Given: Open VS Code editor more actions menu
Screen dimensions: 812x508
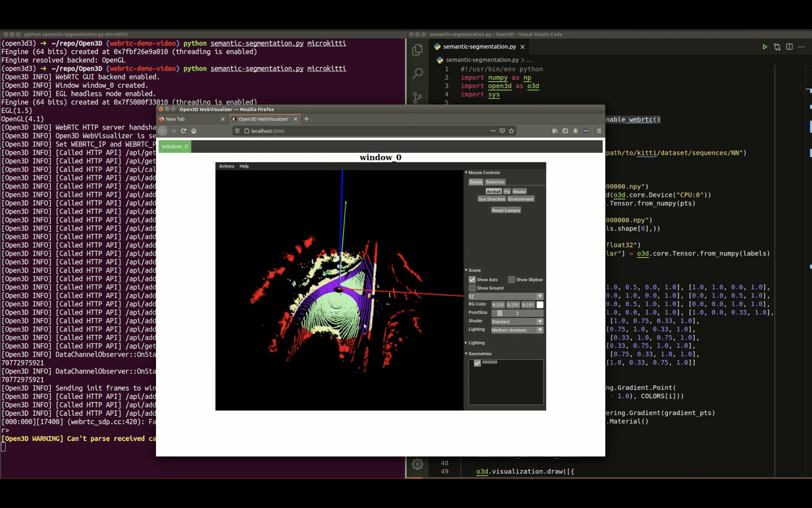Looking at the screenshot, I should pyautogui.click(x=801, y=47).
